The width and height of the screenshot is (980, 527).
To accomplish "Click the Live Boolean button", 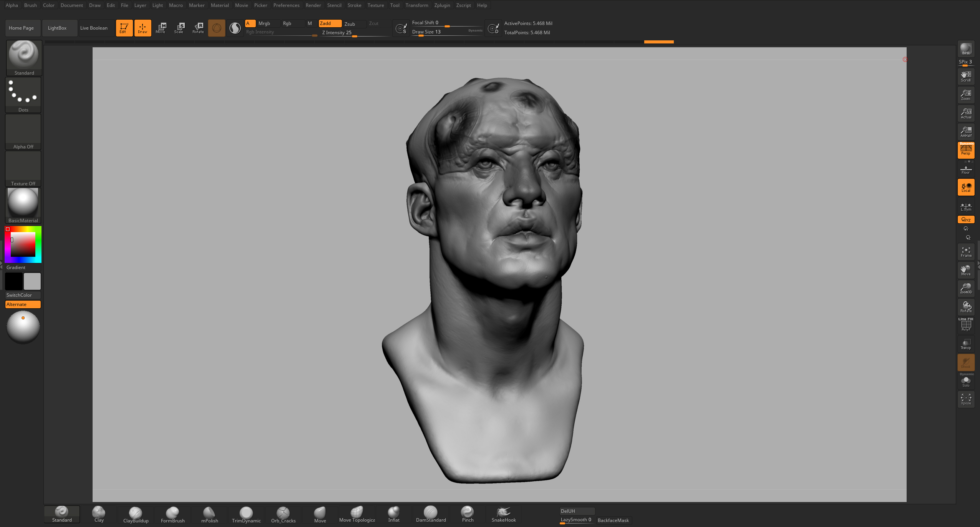I will pos(94,28).
